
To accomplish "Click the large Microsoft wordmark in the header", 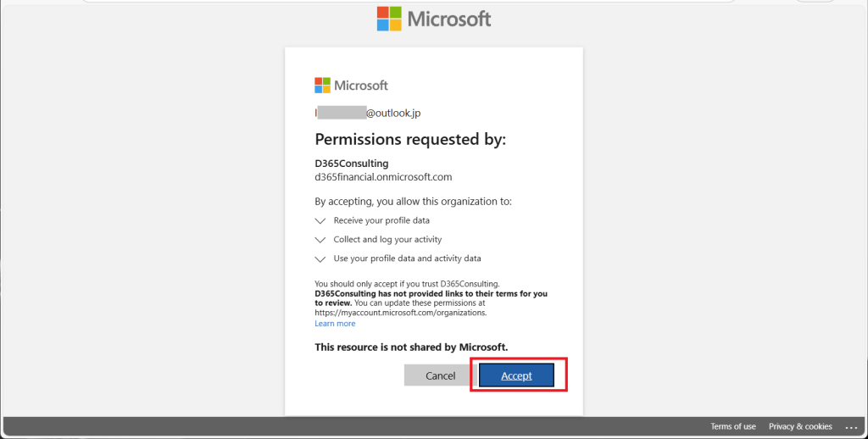I will pos(449,19).
